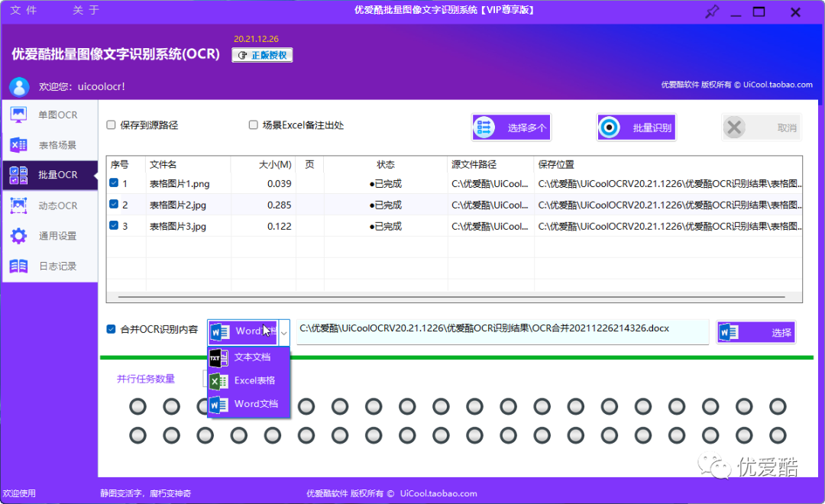The height and width of the screenshot is (504, 825).
Task: Select the 表格场景 Excel icon
Action: [18, 145]
